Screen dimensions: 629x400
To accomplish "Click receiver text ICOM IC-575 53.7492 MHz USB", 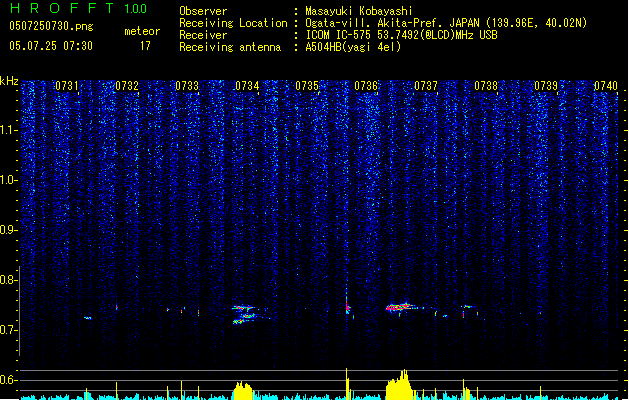I will (401, 35).
